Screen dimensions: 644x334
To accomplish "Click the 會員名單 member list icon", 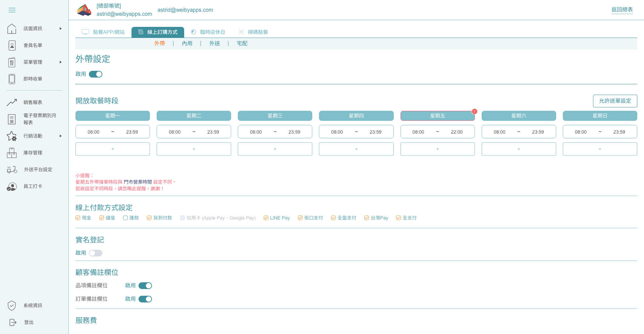I will (x=12, y=45).
